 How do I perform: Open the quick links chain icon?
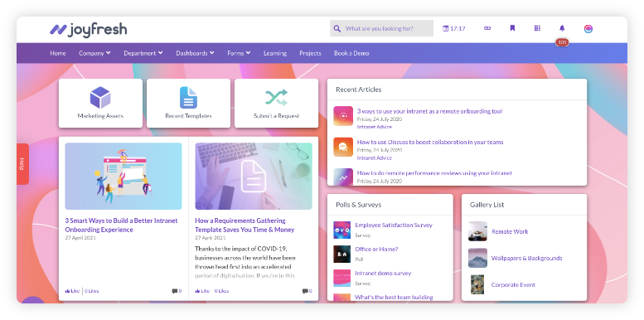(x=487, y=28)
